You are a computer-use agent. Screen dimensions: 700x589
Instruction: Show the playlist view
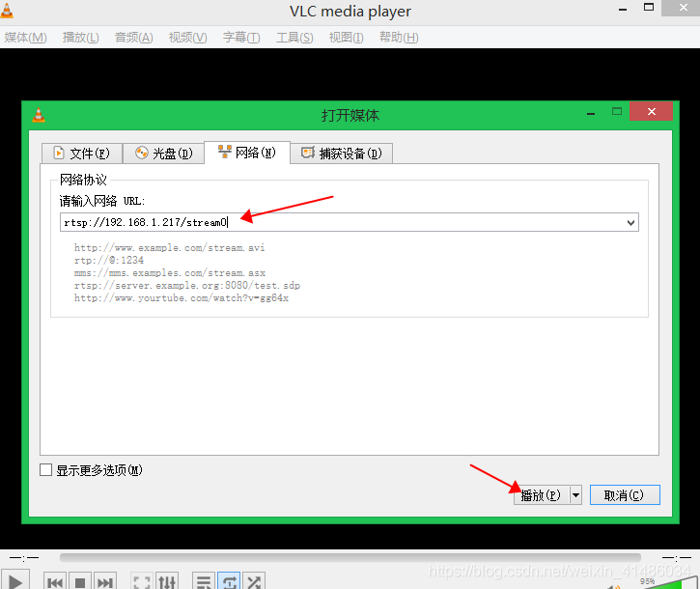(x=204, y=582)
